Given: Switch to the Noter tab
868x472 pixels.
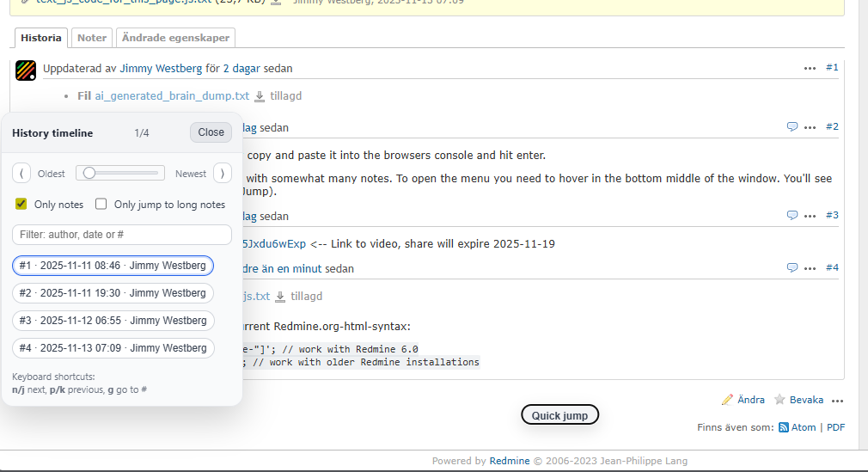Looking at the screenshot, I should (92, 38).
